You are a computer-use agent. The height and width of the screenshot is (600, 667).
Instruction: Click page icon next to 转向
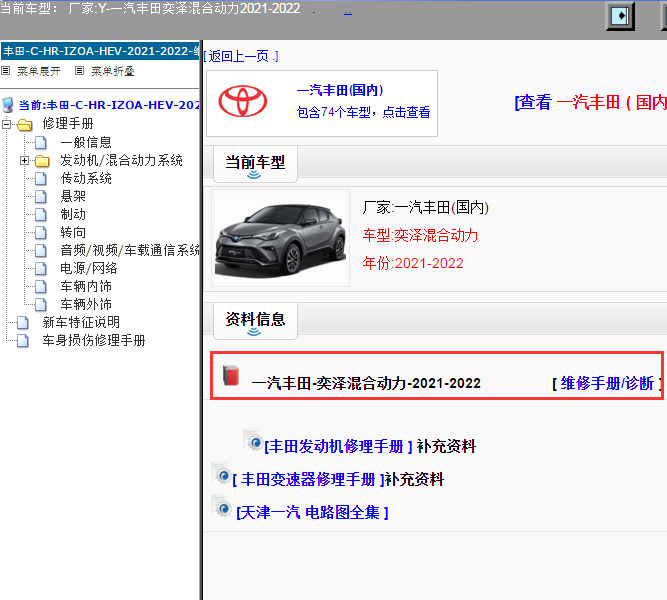pos(41,232)
